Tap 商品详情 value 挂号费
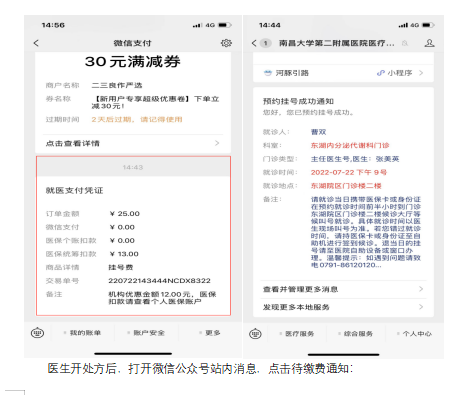Image resolution: width=466 pixels, height=395 pixels. tap(121, 267)
